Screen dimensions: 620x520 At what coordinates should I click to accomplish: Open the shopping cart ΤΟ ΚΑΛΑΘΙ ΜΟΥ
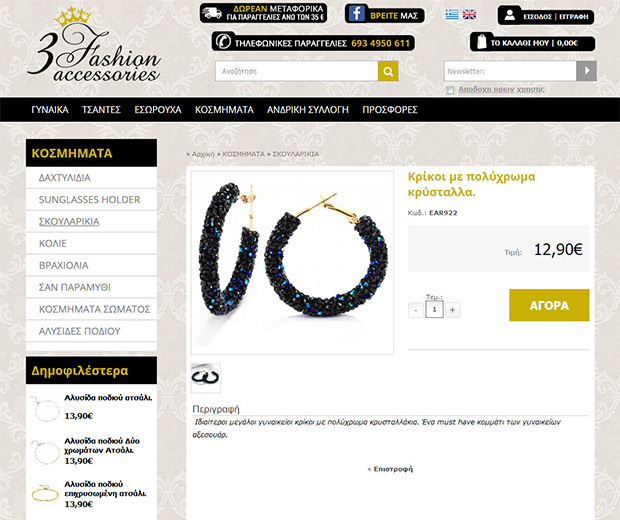(x=532, y=42)
